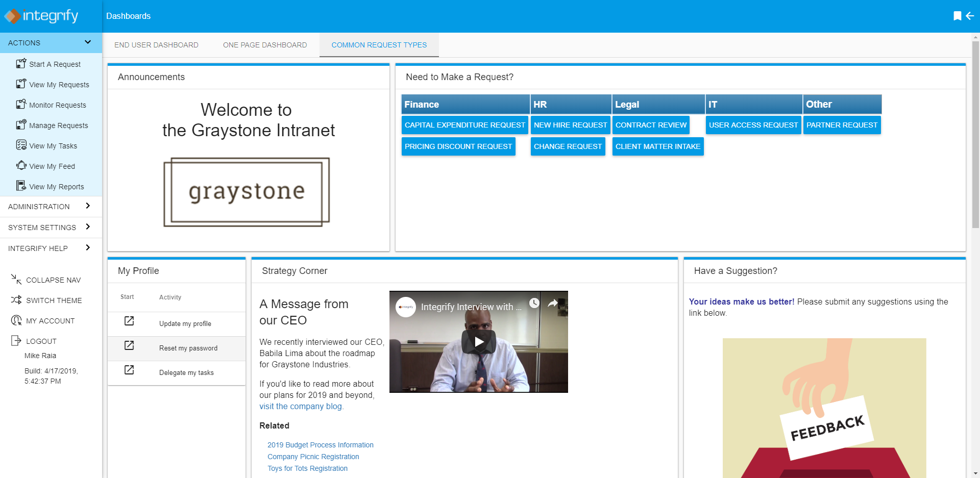The image size is (980, 478).
Task: Open the Update my profile external link icon
Action: click(129, 321)
